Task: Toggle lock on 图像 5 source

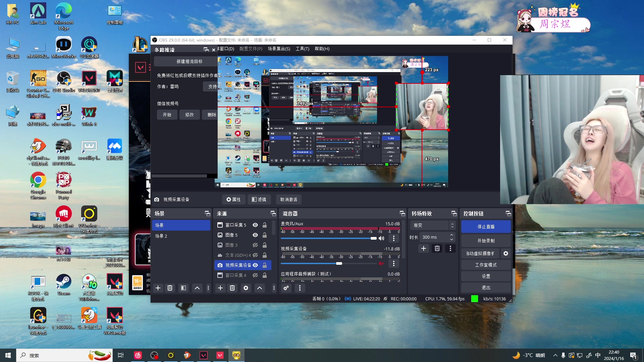Action: pos(265,235)
